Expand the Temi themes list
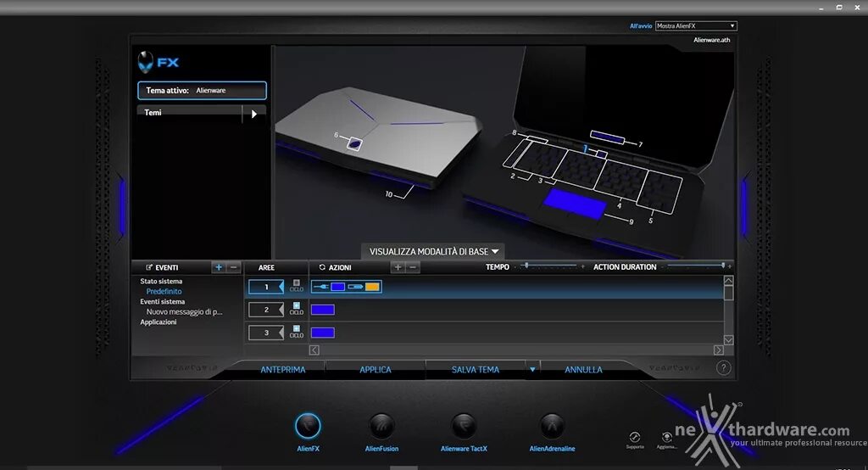Screen dimensions: 868x470 click(254, 114)
